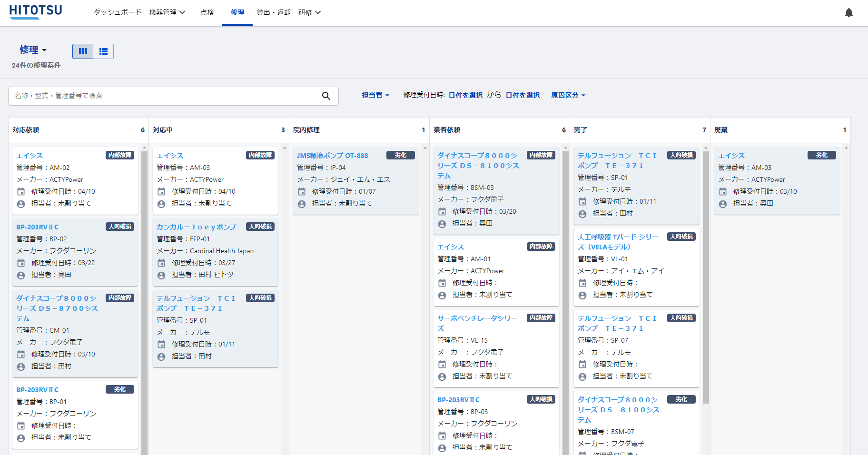Click person icon on JMS輸液ポンプ card
Screen dimensions: 868x455
(x=302, y=204)
